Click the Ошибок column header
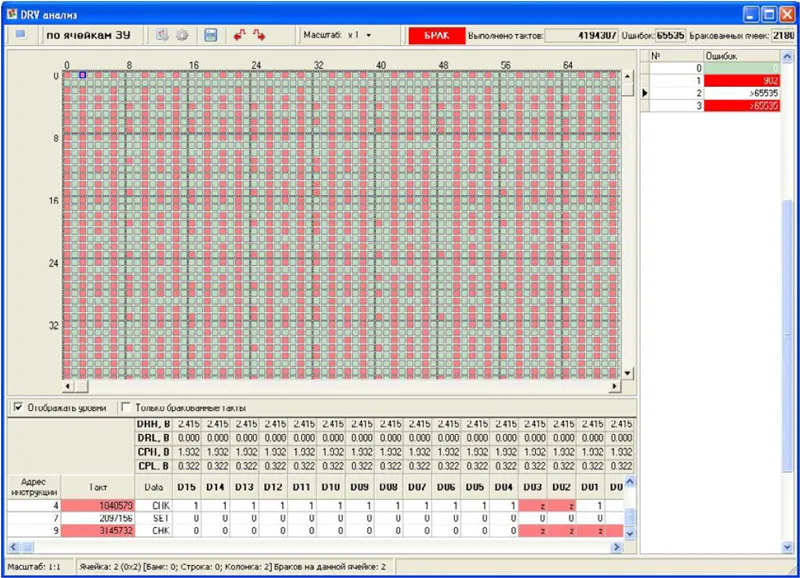 click(742, 56)
